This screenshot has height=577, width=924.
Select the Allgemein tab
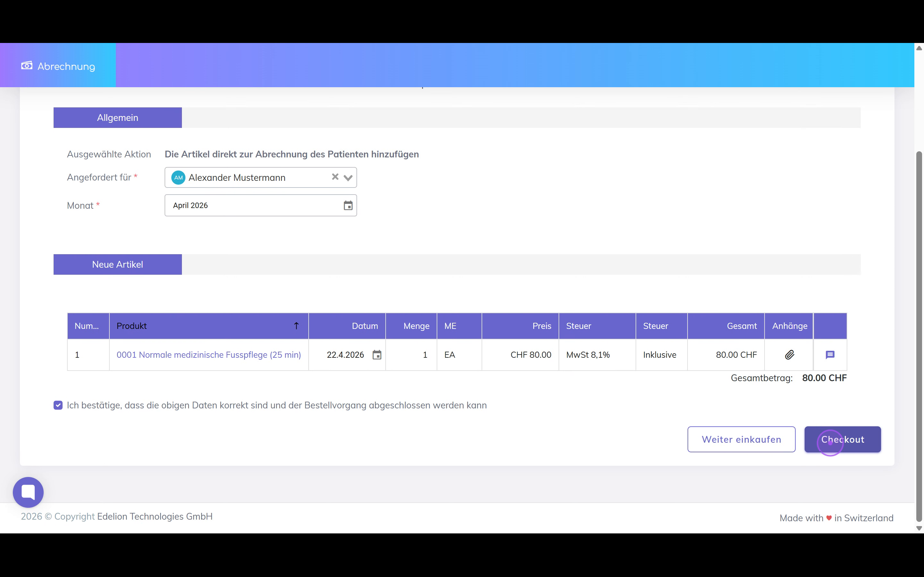click(x=118, y=118)
